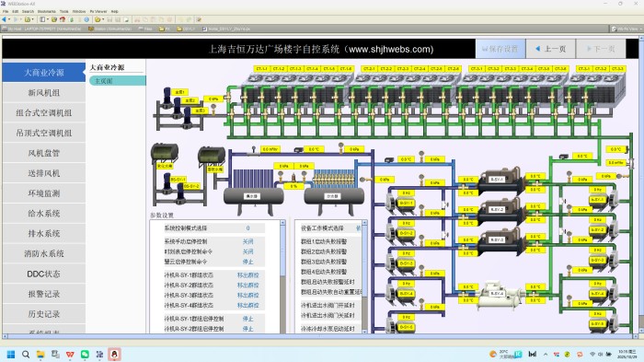This screenshot has height=362, width=644.
Task: Toggle 冷机R-SY-1群组状态 value 移出群控
Action: pos(247,274)
